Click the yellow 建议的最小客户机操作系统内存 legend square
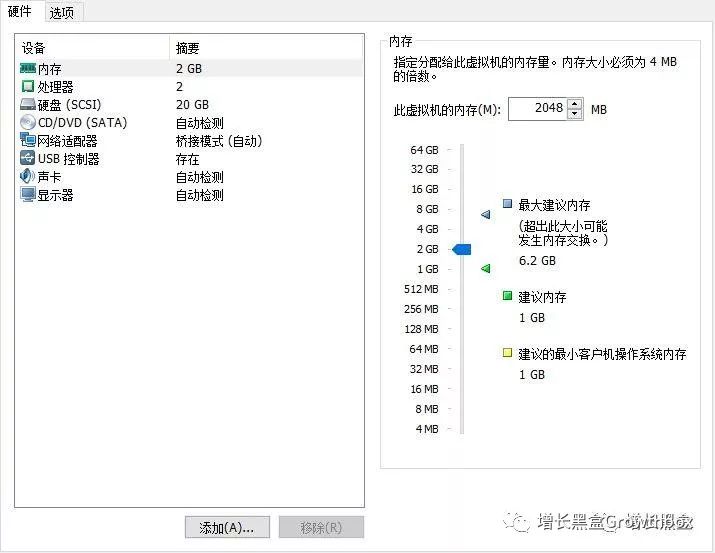This screenshot has height=553, width=715. point(507,352)
